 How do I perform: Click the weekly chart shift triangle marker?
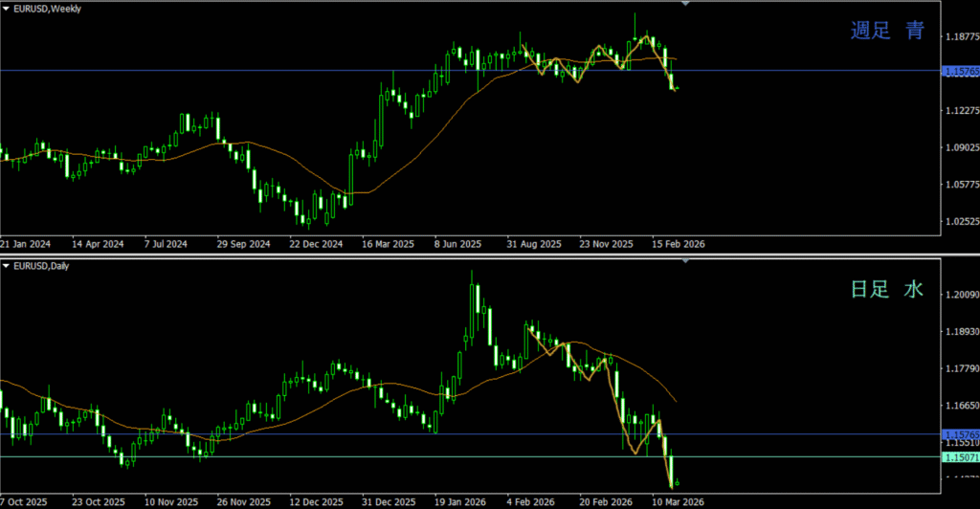[685, 5]
